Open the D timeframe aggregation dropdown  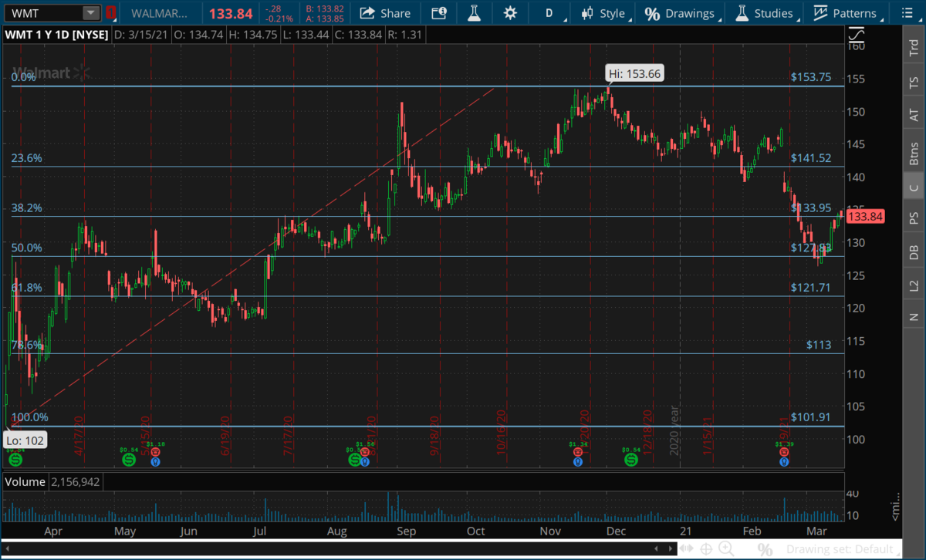pos(551,13)
